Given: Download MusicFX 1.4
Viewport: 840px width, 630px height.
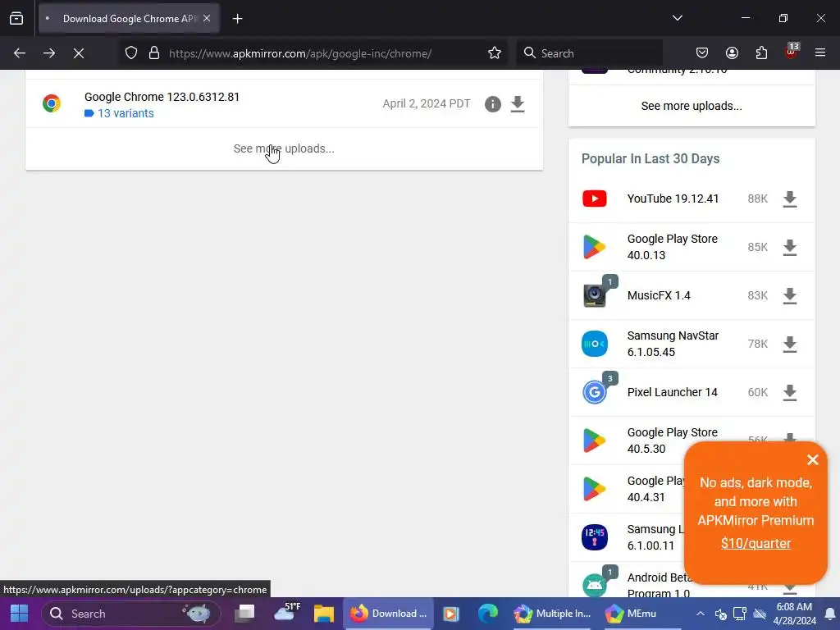Looking at the screenshot, I should [790, 295].
